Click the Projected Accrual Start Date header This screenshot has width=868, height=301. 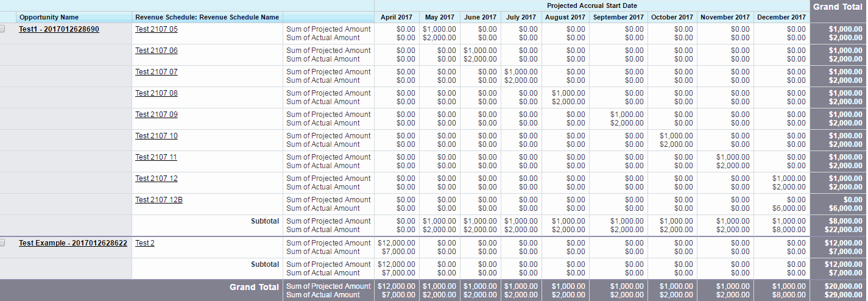592,5
